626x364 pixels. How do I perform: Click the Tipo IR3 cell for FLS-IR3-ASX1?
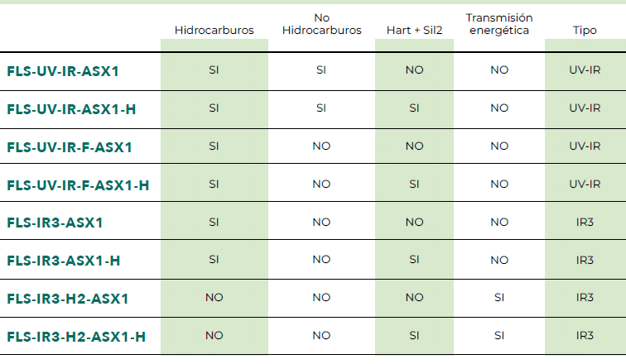[585, 223]
